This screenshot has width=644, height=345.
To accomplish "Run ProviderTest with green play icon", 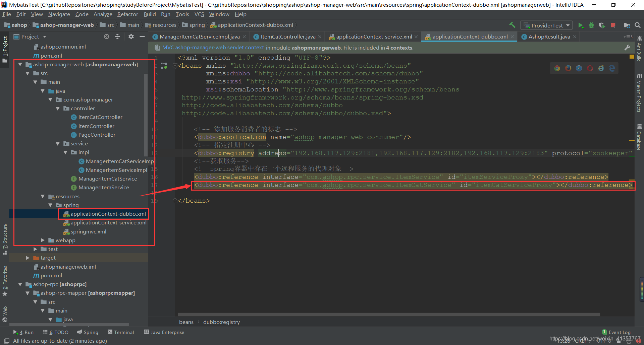I will [x=581, y=25].
